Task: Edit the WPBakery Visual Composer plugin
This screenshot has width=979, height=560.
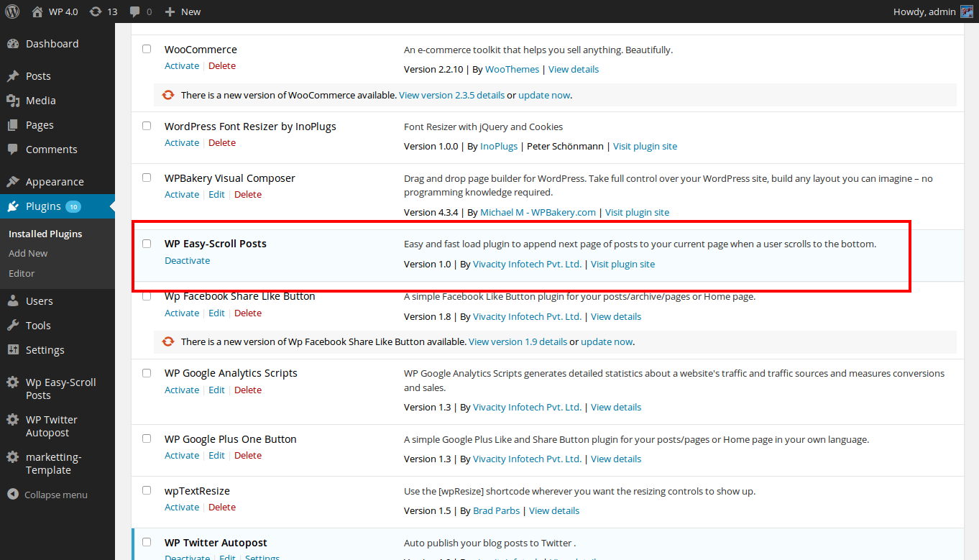Action: tap(216, 194)
